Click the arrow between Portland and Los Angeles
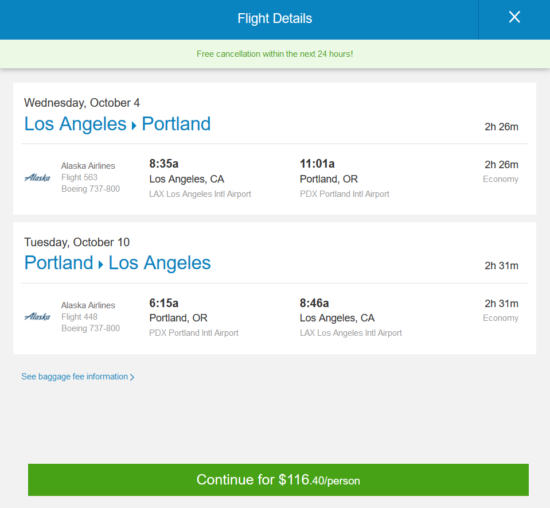The height and width of the screenshot is (508, 550). pos(101,264)
